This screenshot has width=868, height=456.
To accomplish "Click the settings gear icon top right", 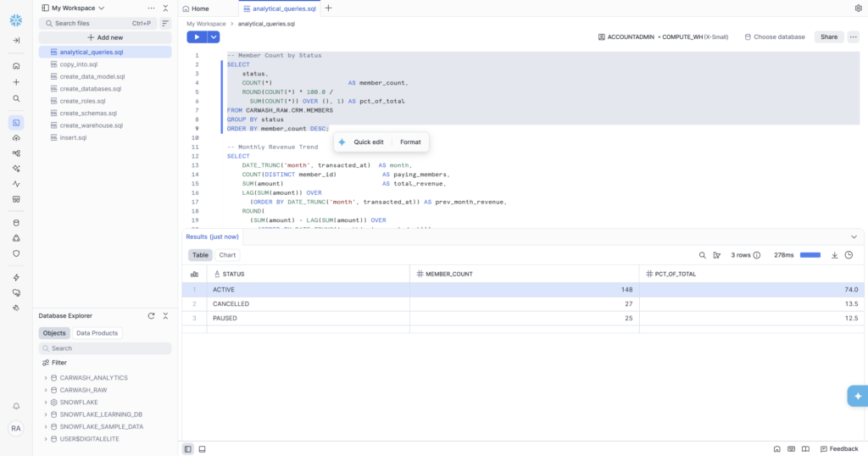I will point(858,8).
